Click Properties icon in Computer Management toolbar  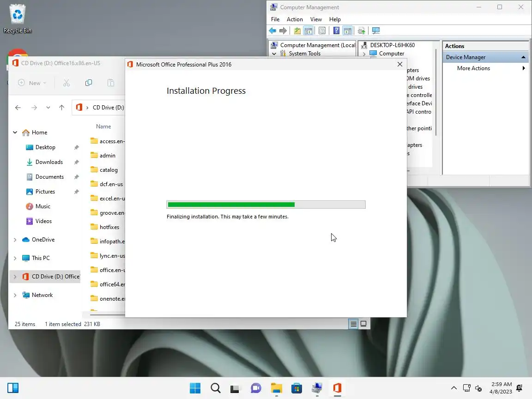click(322, 31)
